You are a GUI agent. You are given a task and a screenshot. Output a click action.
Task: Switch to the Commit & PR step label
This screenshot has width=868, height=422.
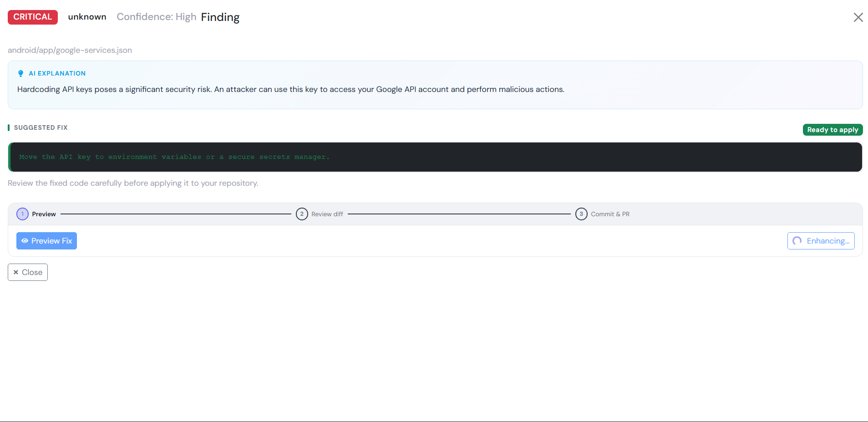pyautogui.click(x=610, y=214)
